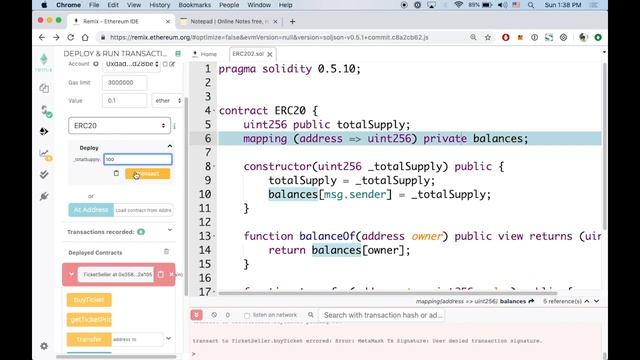Fold the contract ERC20 block at line 4
Viewport: 640px width, 360px height.
coord(214,111)
